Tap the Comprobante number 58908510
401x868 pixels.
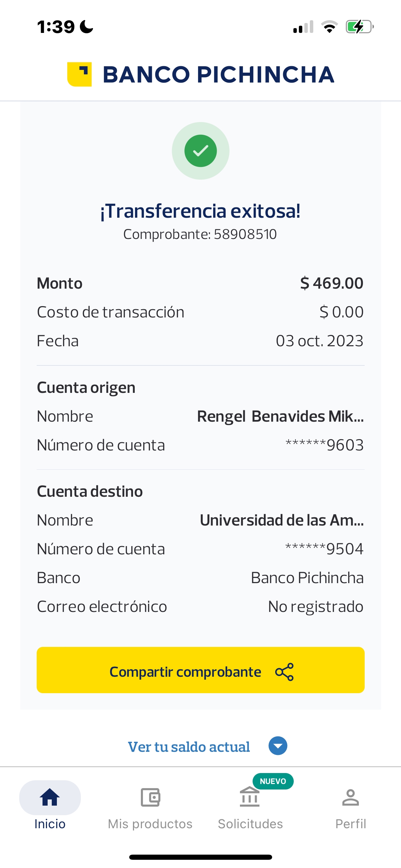tap(245, 234)
